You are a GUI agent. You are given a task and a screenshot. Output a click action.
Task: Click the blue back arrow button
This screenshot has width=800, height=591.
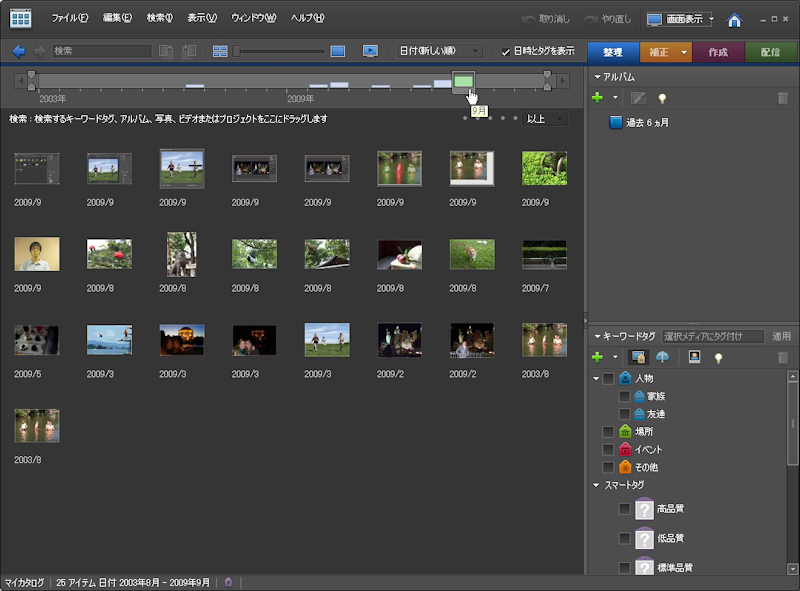pyautogui.click(x=19, y=51)
